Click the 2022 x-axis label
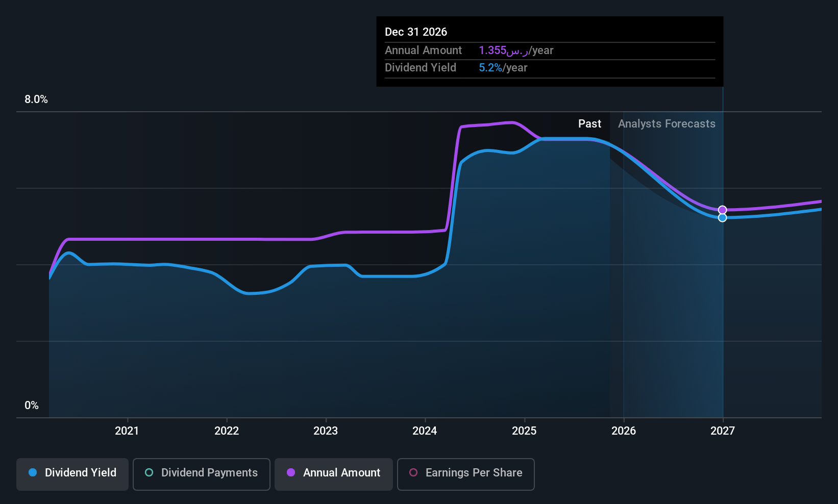 pos(227,431)
